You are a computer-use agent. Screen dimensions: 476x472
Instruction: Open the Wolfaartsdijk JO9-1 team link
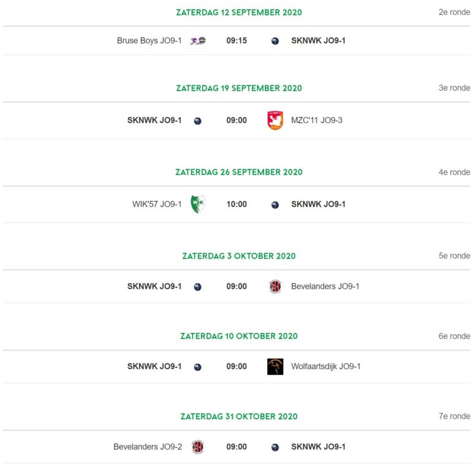point(326,367)
